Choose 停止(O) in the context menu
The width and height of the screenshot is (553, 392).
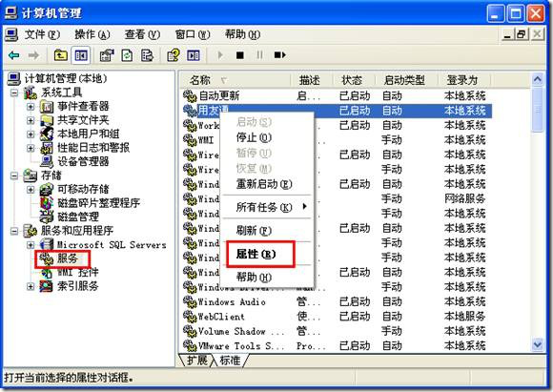pyautogui.click(x=267, y=137)
